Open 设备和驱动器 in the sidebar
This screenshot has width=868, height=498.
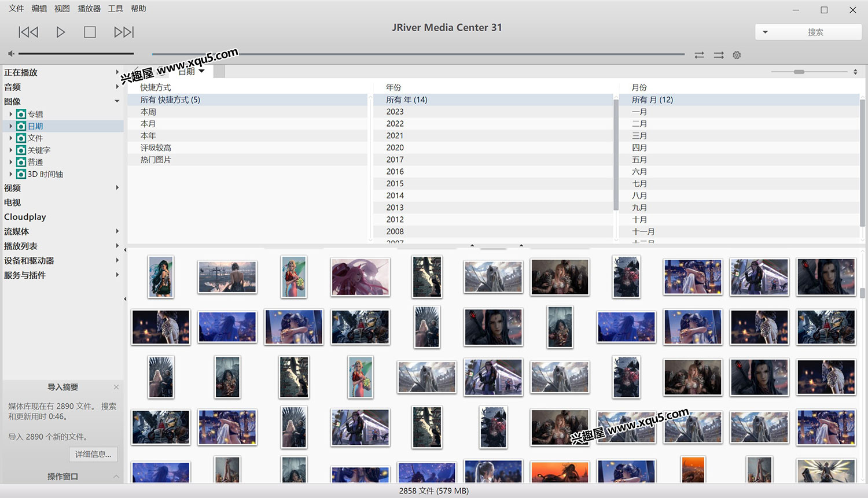click(29, 260)
